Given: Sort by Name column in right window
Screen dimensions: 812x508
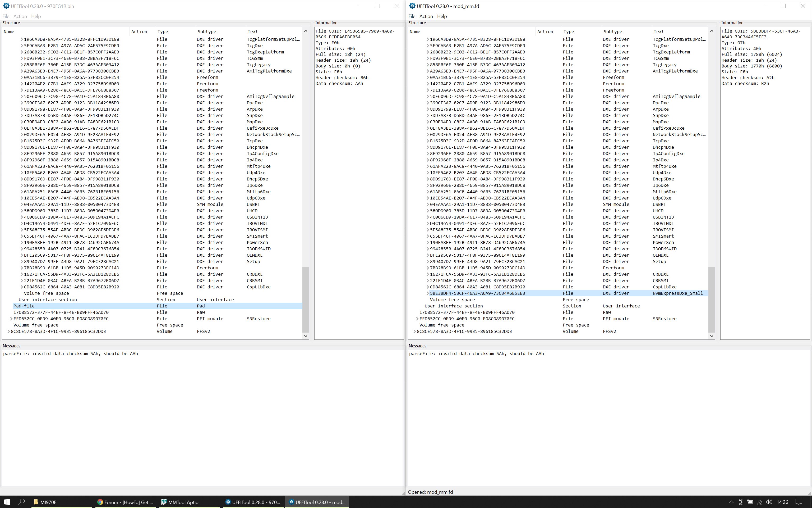Looking at the screenshot, I should (x=472, y=31).
